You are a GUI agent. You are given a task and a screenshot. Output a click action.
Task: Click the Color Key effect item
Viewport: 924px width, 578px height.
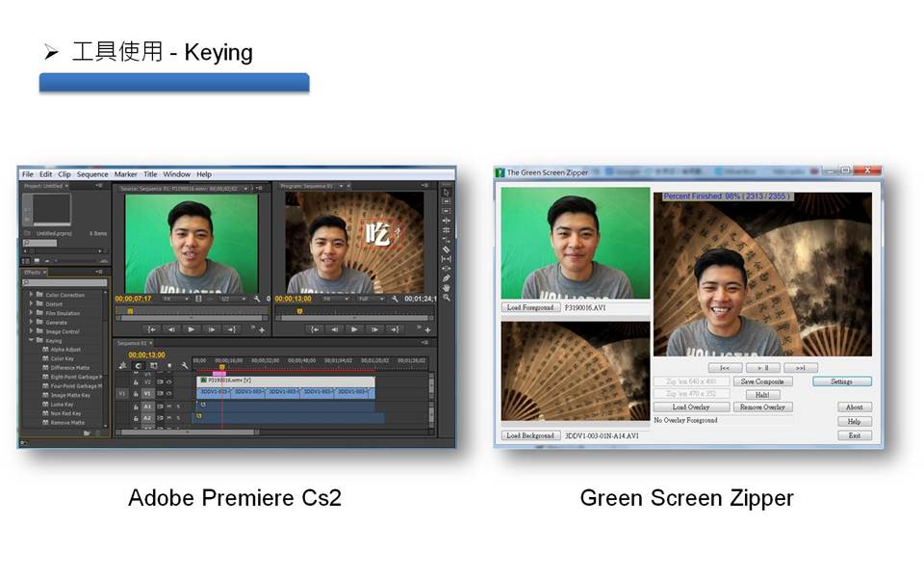click(62, 358)
